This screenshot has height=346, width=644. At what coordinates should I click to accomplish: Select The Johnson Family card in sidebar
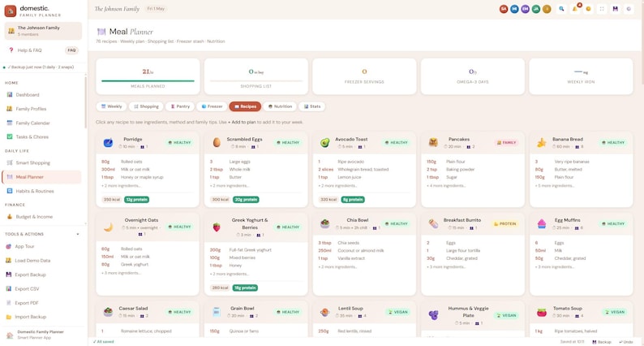[43, 31]
